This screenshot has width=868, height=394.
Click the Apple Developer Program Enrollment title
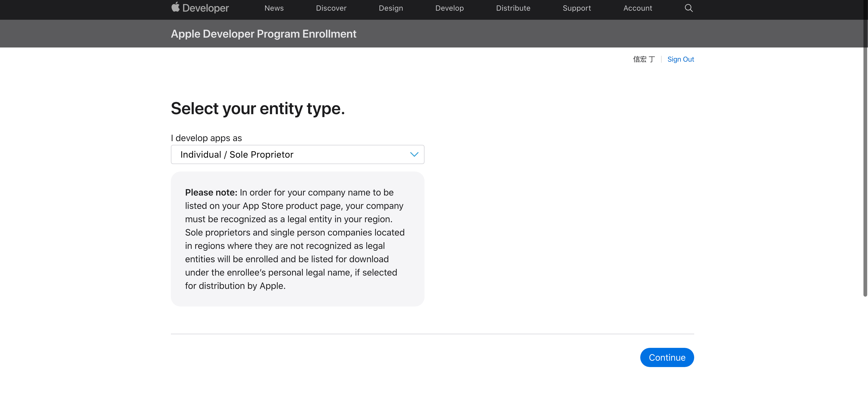(263, 34)
